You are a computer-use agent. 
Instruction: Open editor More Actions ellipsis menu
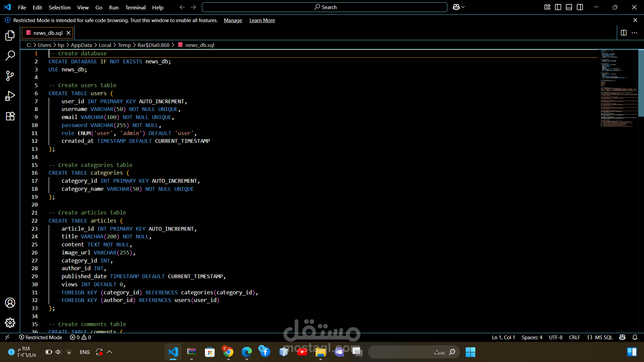[634, 33]
